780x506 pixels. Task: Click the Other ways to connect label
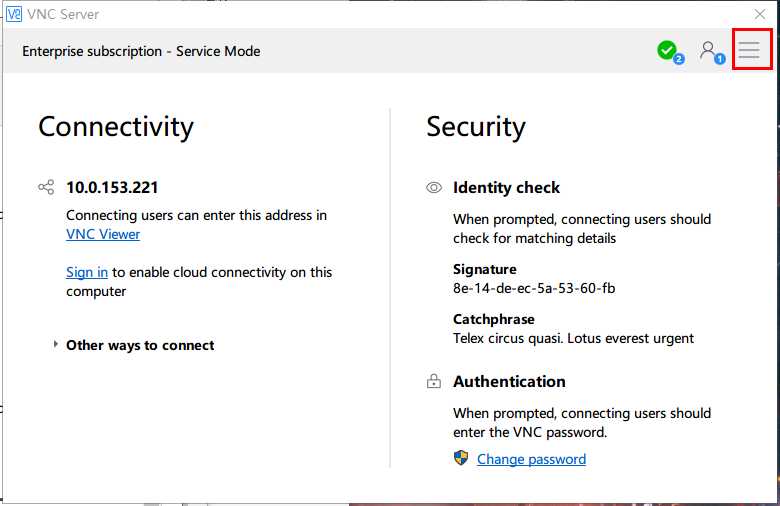point(140,345)
